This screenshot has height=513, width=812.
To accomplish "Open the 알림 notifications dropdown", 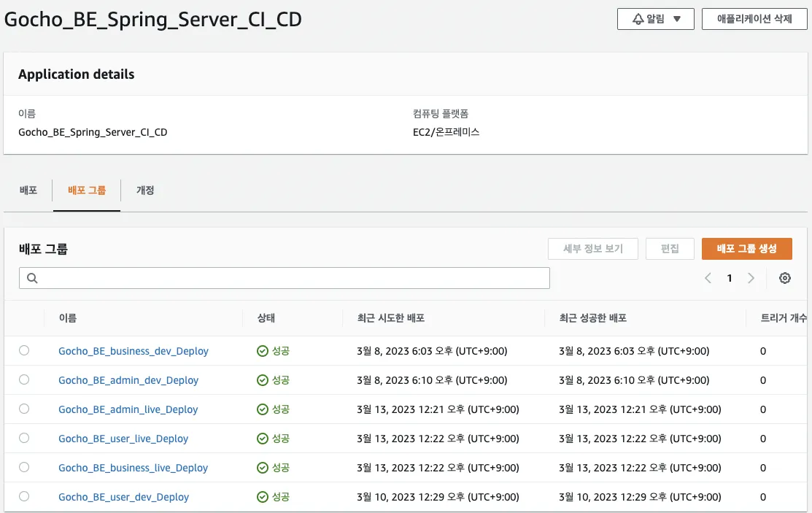I will pos(655,19).
